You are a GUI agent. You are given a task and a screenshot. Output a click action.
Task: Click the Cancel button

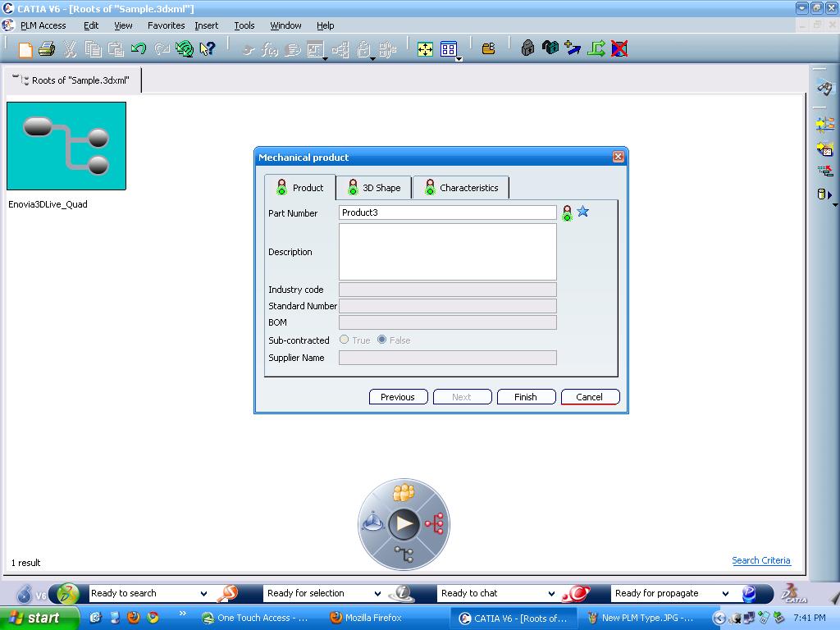pos(590,397)
